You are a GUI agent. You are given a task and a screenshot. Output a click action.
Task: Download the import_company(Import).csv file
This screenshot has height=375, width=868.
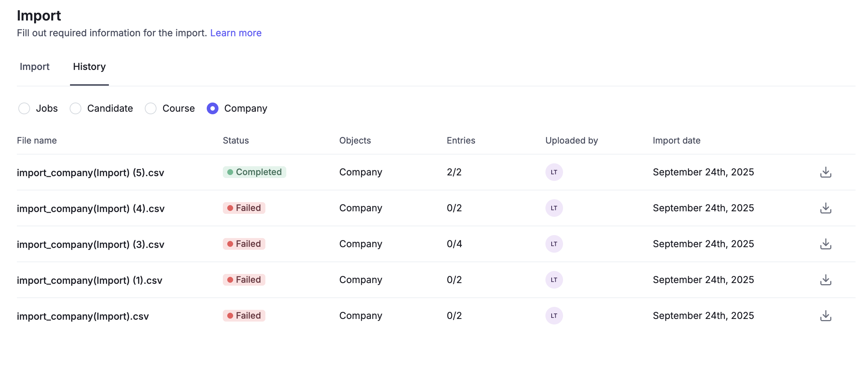click(x=825, y=316)
